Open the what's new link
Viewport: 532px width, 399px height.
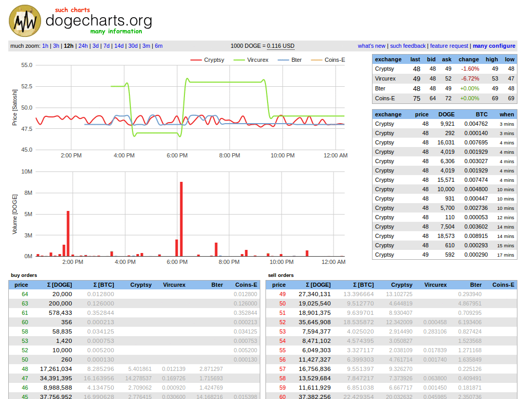(x=371, y=46)
